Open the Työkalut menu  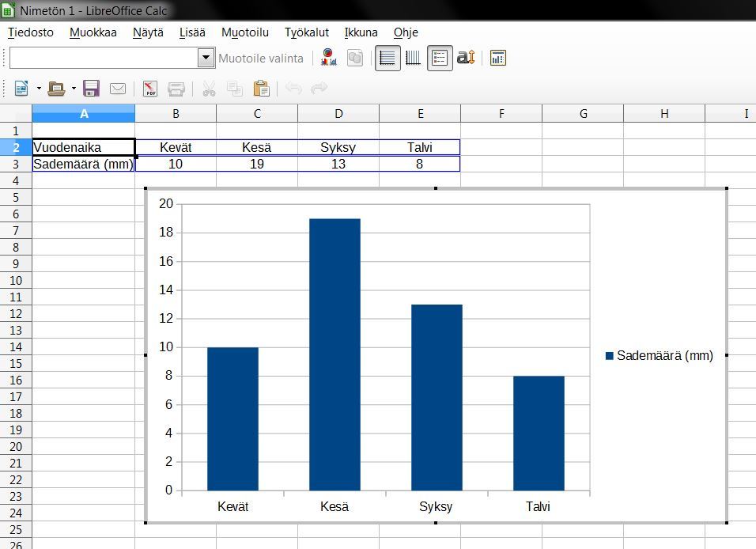click(307, 32)
